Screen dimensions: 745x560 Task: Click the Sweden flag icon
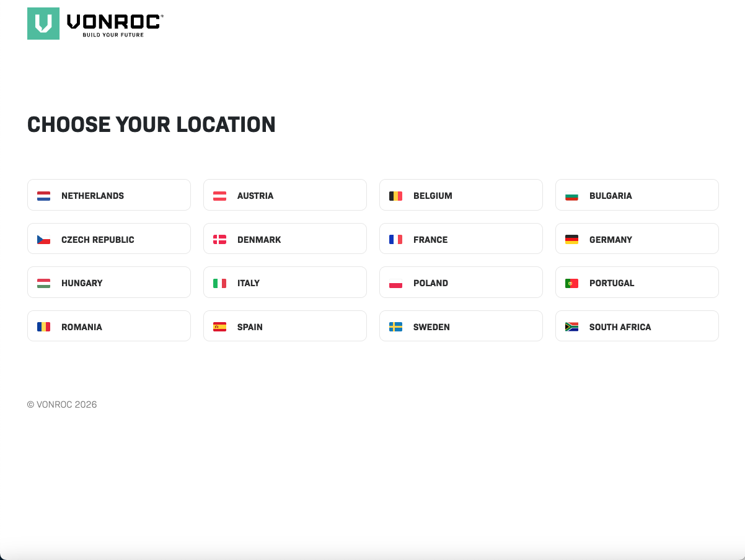pos(395,326)
